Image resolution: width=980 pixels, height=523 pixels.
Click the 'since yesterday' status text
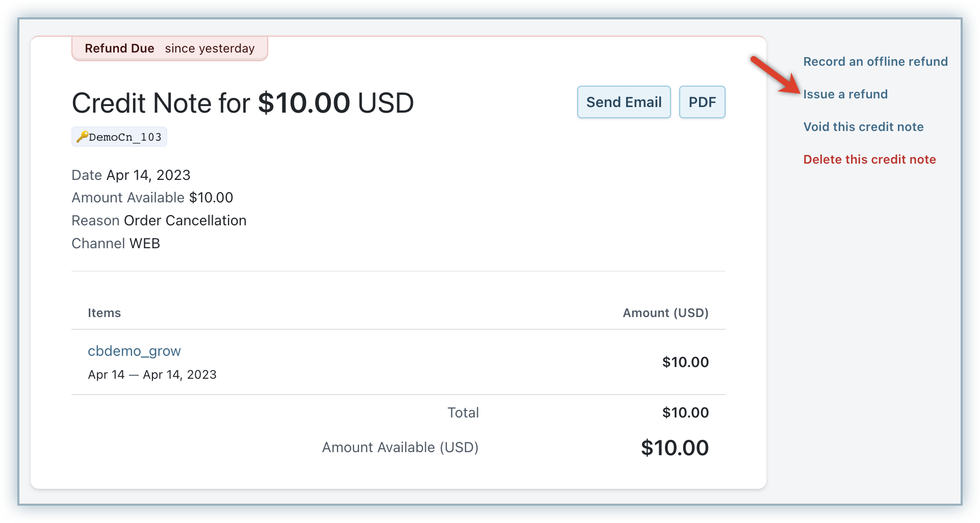[x=210, y=48]
